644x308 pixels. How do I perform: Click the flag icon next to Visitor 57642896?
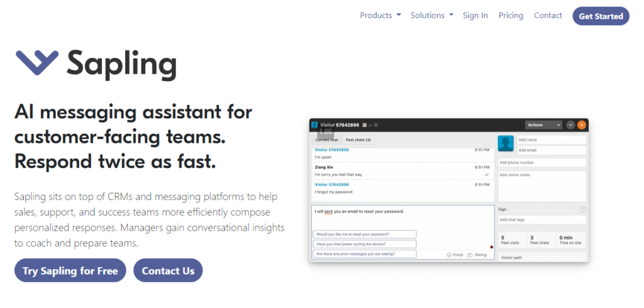point(364,125)
